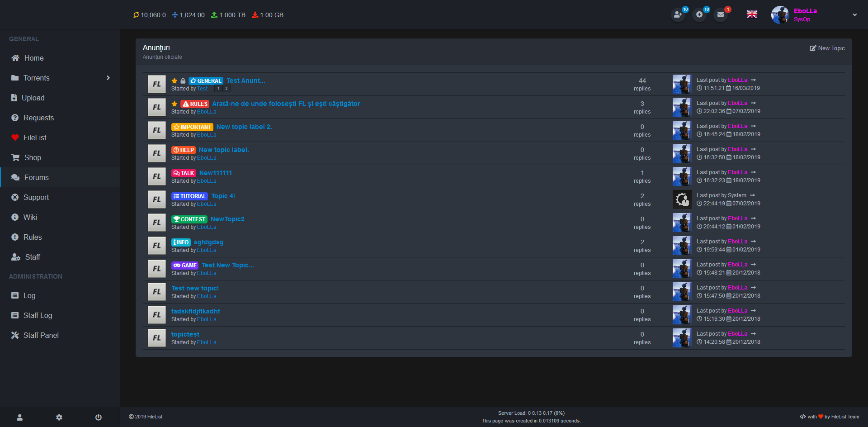Click the friend requests icon in header

pyautogui.click(x=678, y=15)
